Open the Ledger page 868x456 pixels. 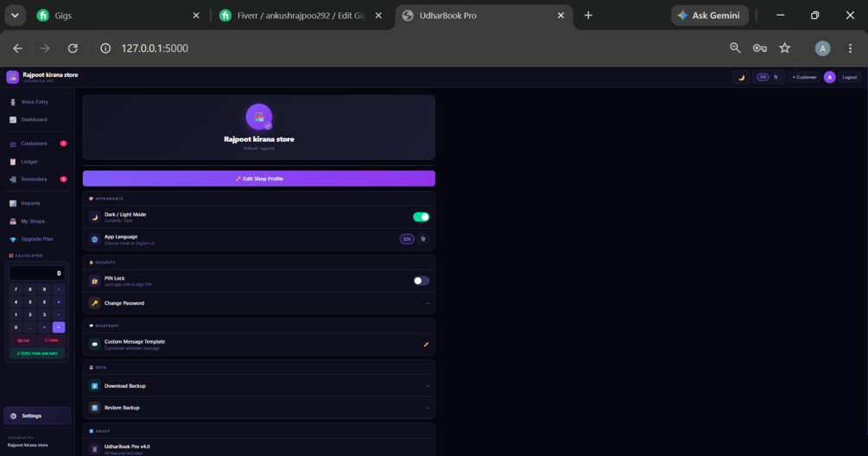36,161
